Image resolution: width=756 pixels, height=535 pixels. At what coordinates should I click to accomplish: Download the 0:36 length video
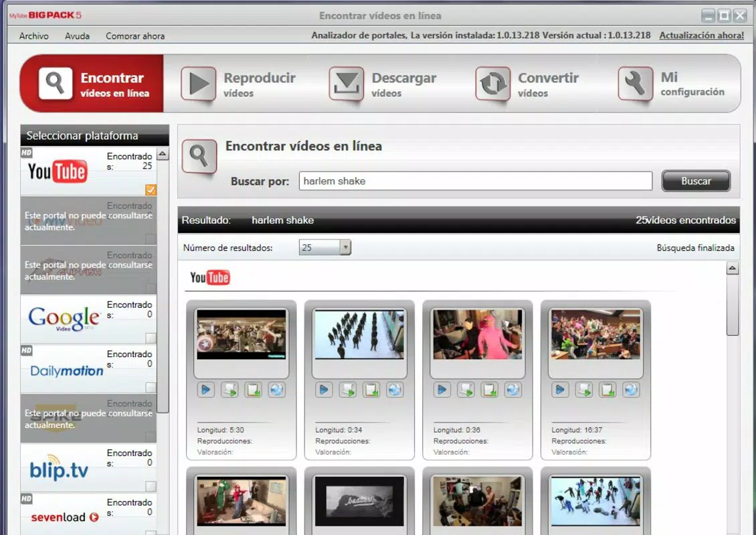tap(466, 389)
